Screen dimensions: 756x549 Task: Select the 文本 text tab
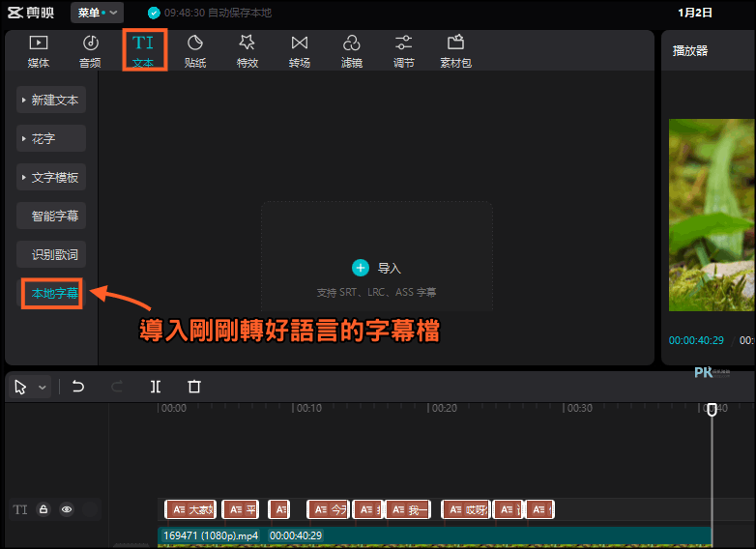tap(143, 51)
